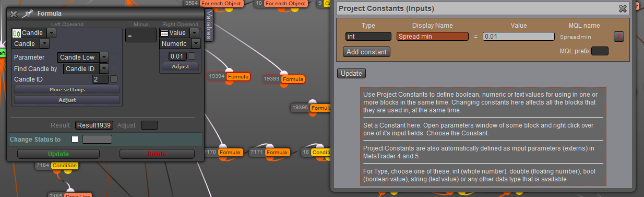644x197 pixels.
Task: Click the Result1939 name field
Action: tap(94, 125)
